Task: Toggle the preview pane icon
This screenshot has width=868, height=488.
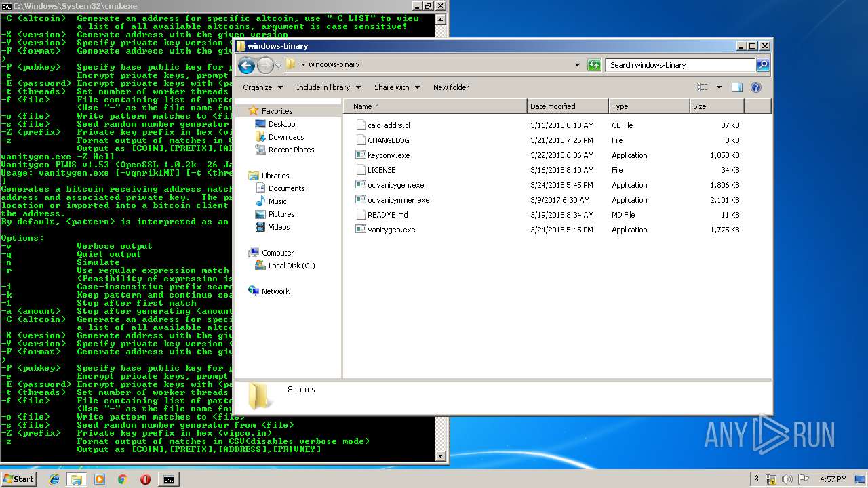Action: (x=737, y=87)
